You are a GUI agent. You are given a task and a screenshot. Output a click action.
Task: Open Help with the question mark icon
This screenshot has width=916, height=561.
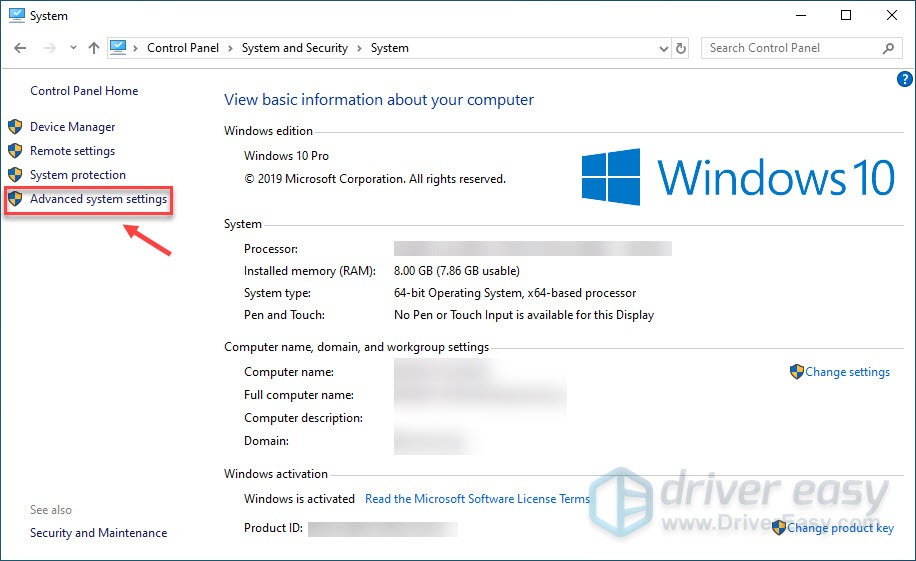tap(904, 79)
